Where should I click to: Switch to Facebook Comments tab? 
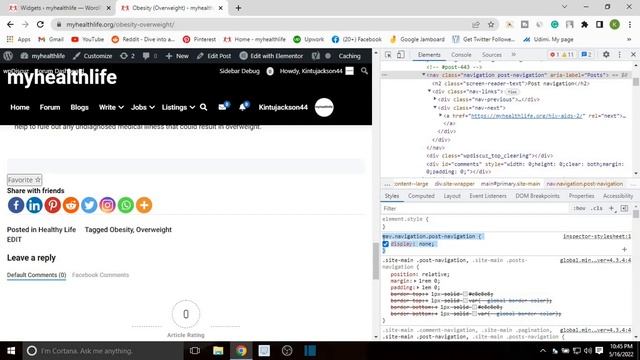pos(100,275)
